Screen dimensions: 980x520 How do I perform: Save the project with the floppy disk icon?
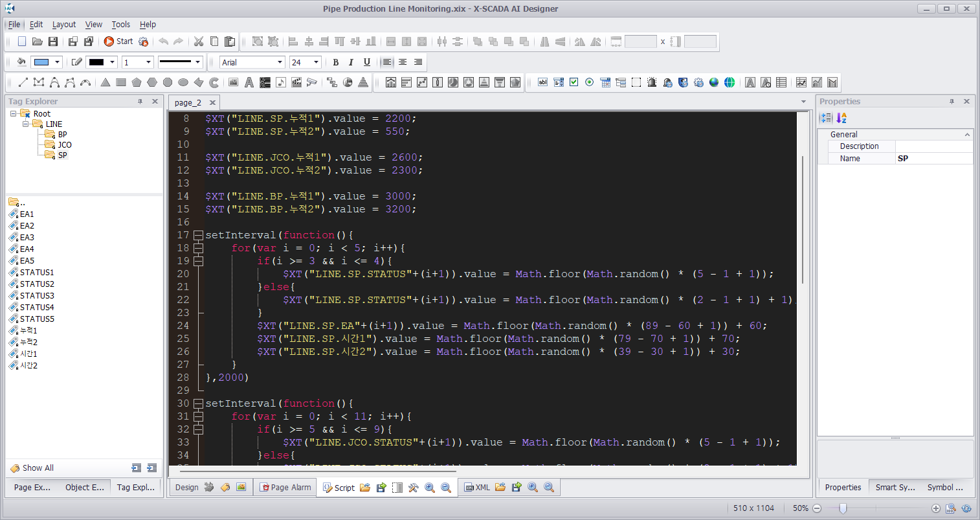[53, 41]
